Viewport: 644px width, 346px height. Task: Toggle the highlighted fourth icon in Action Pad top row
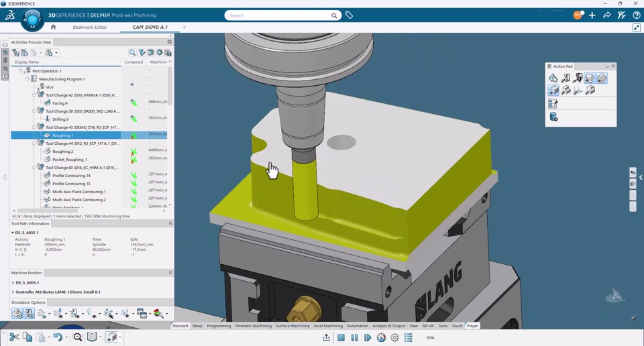(590, 78)
